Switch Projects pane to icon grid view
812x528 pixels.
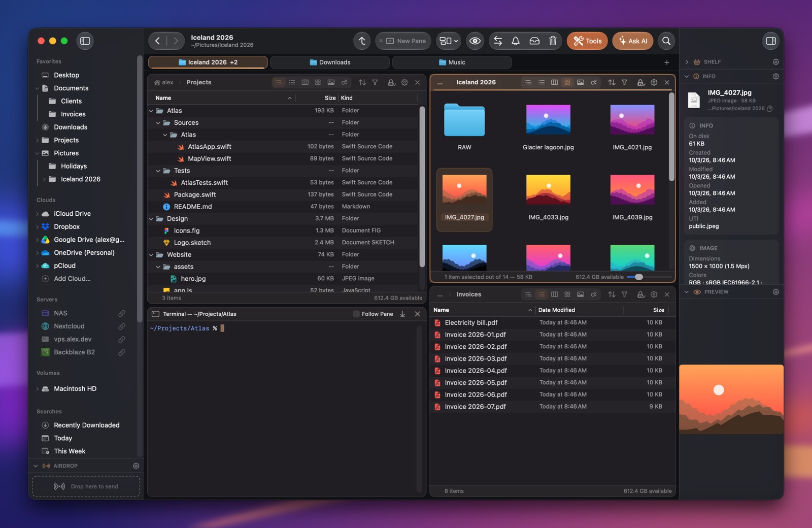[318, 82]
